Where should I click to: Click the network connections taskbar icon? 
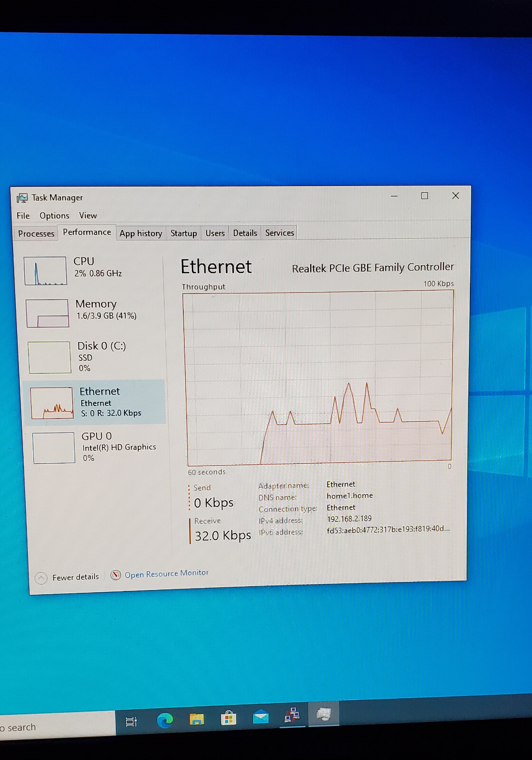(x=292, y=715)
